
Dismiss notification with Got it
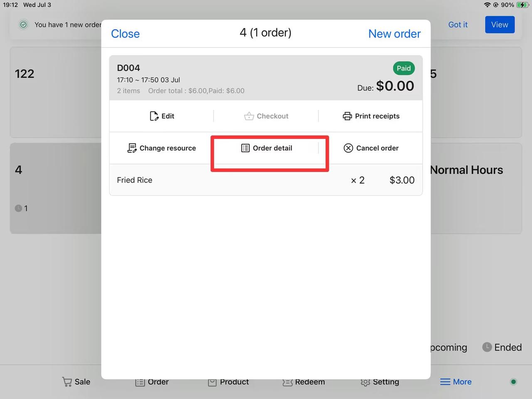(458, 25)
